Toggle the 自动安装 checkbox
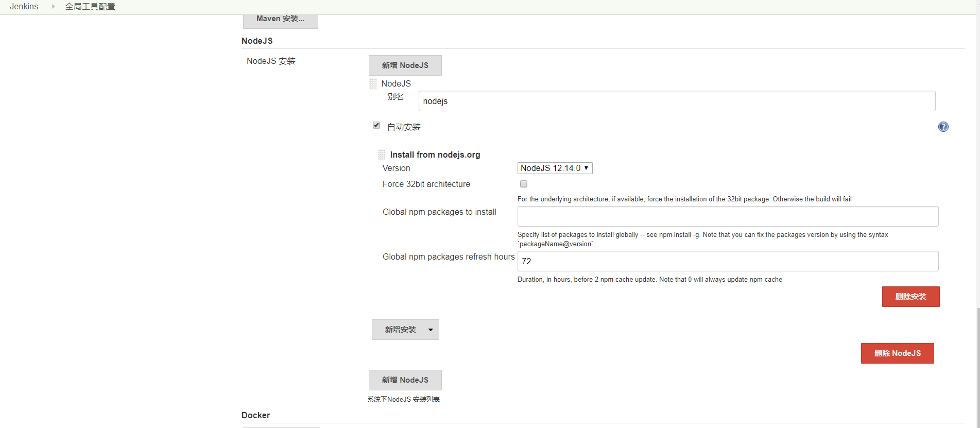Image resolution: width=980 pixels, height=428 pixels. (x=376, y=126)
